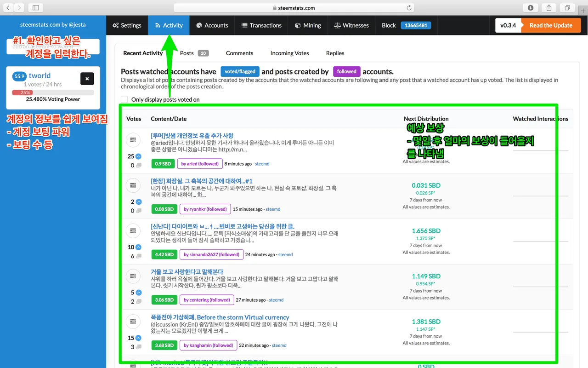The width and height of the screenshot is (588, 368).
Task: Open author tag by sinnanda2627 (followed)
Action: tap(211, 254)
